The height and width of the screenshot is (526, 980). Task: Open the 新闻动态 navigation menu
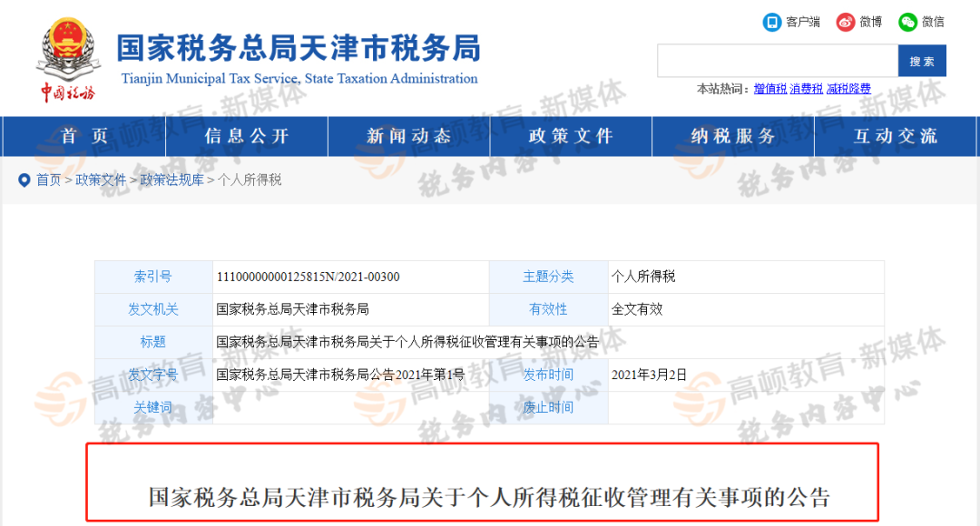point(407,136)
